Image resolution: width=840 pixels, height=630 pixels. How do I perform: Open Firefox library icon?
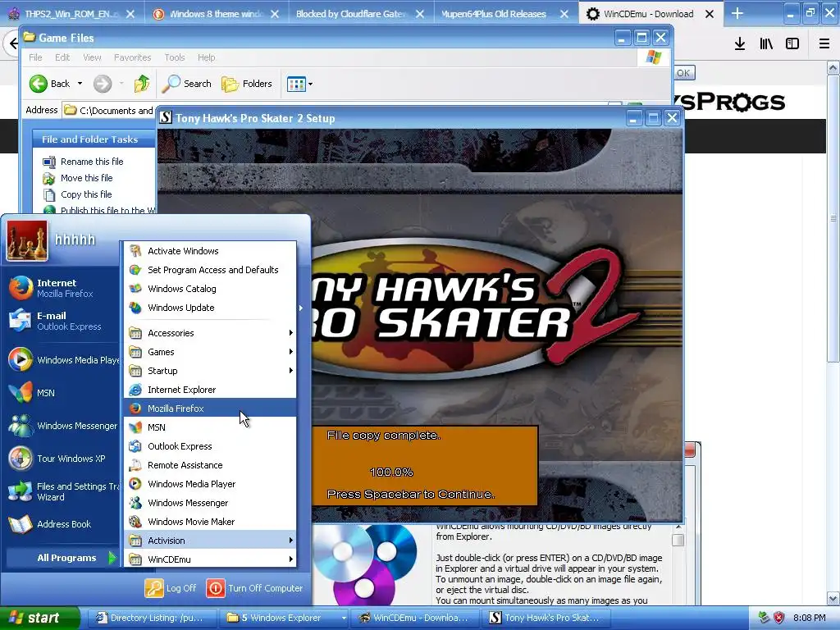pyautogui.click(x=766, y=44)
